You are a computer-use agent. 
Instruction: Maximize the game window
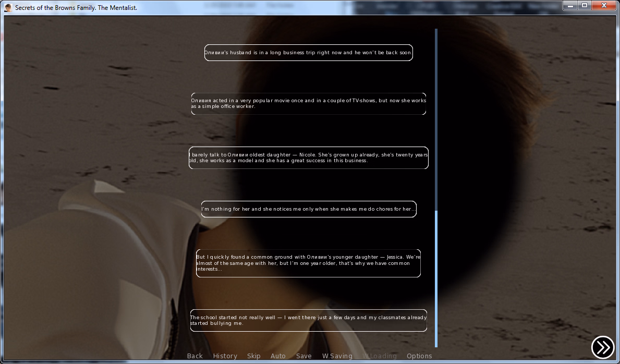tap(585, 6)
